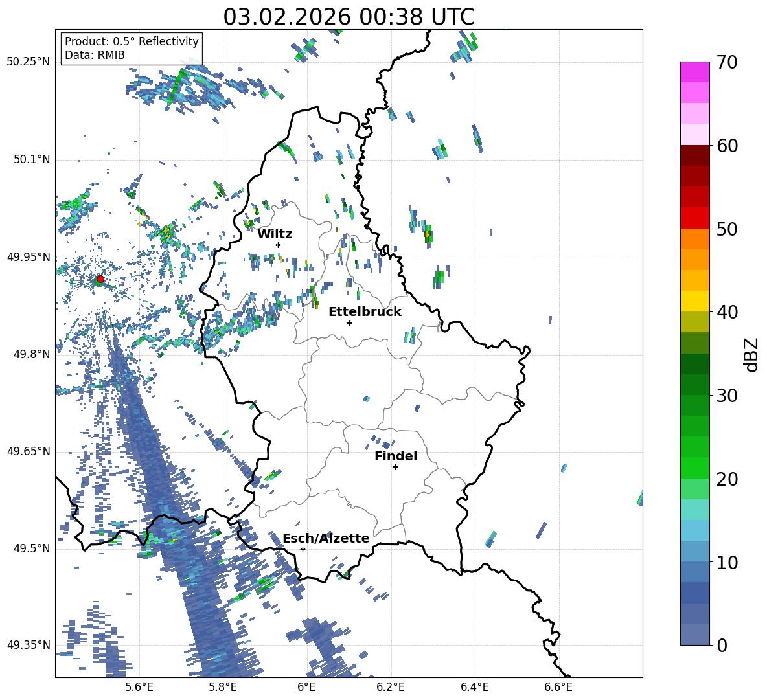This screenshot has width=767, height=700.
Task: Click the Ettelbruck station cross marker
Action: point(349,322)
